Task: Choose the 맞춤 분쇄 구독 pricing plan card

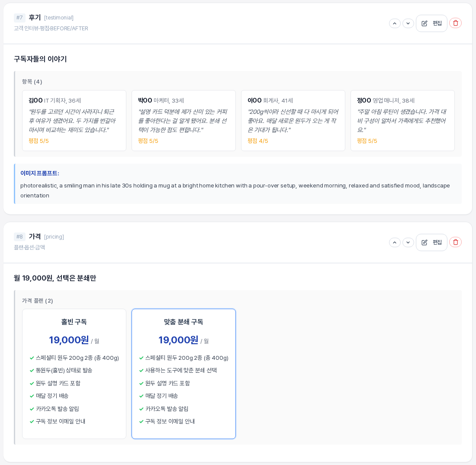Action: [183, 374]
